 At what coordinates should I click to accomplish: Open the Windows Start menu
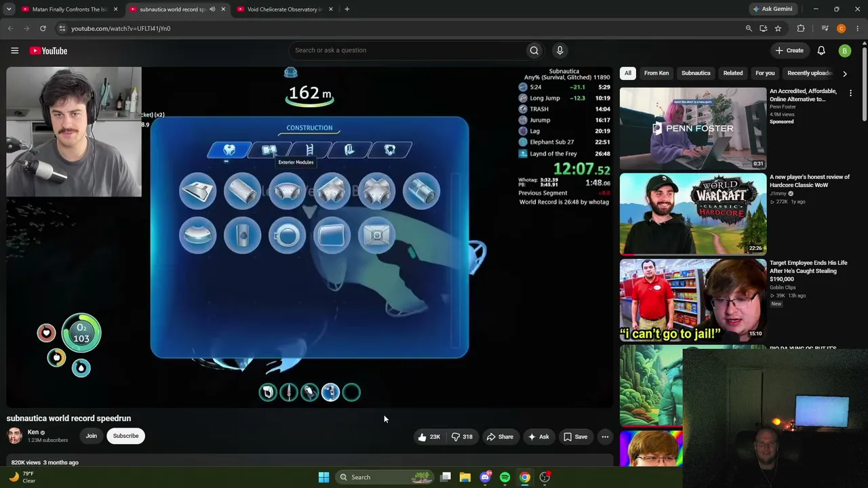pyautogui.click(x=323, y=477)
